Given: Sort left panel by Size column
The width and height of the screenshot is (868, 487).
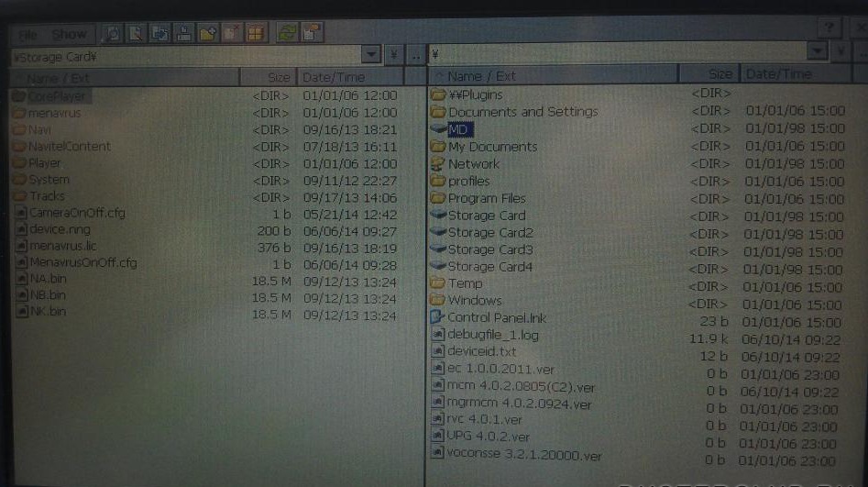Looking at the screenshot, I should pos(269,78).
